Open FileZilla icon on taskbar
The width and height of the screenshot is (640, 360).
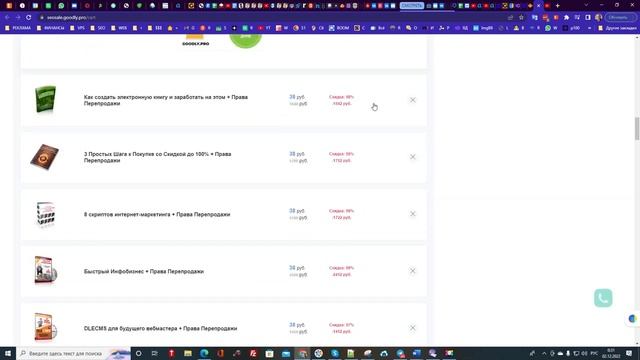pyautogui.click(x=253, y=353)
